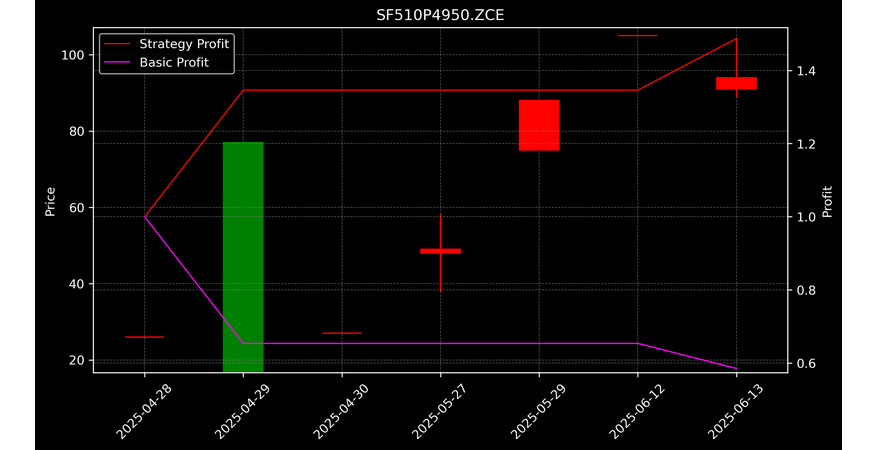The width and height of the screenshot is (878, 450).
Task: Click the flat red candle on 2025-06-12
Action: point(638,35)
